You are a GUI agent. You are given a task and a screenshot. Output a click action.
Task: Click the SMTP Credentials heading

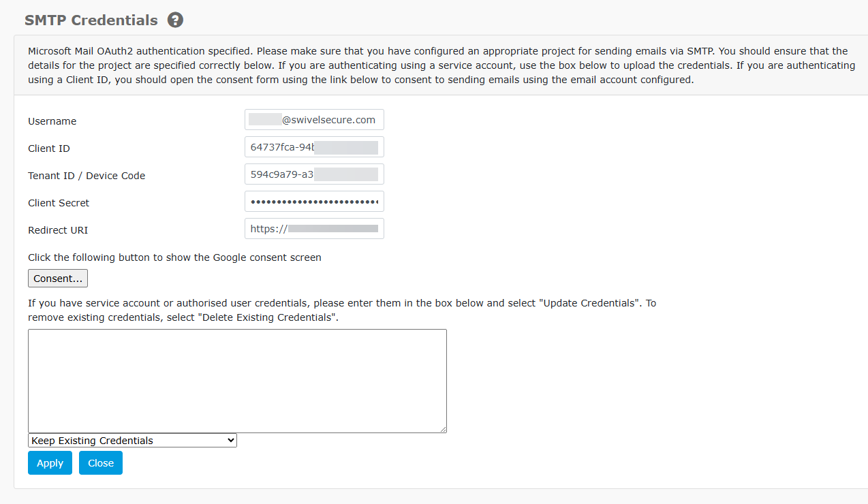pos(90,20)
